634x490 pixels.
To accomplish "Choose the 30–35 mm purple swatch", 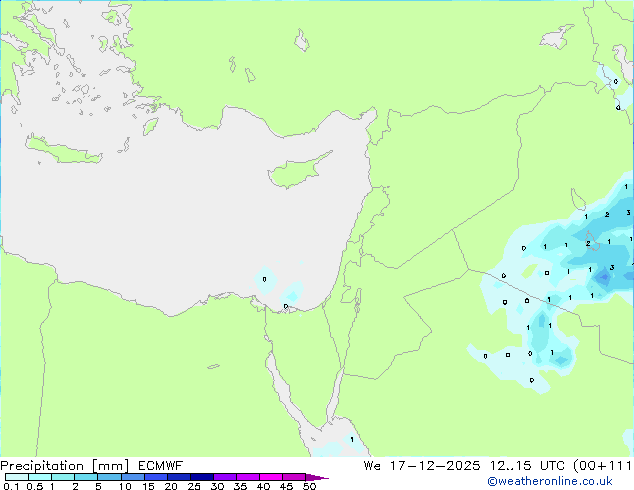I will (224, 477).
